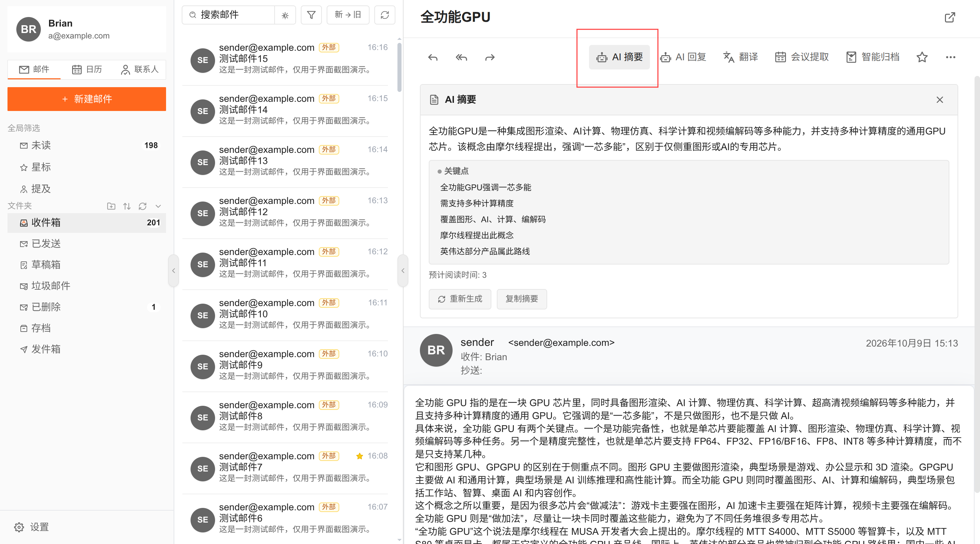The height and width of the screenshot is (544, 980).
Task: Select the 提及 mentions filter
Action: [x=87, y=189]
